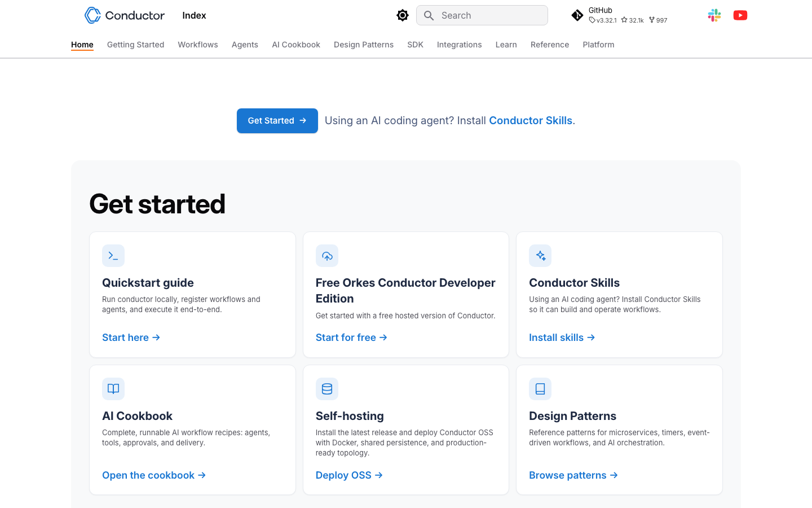Focus the Search input field

point(482,15)
